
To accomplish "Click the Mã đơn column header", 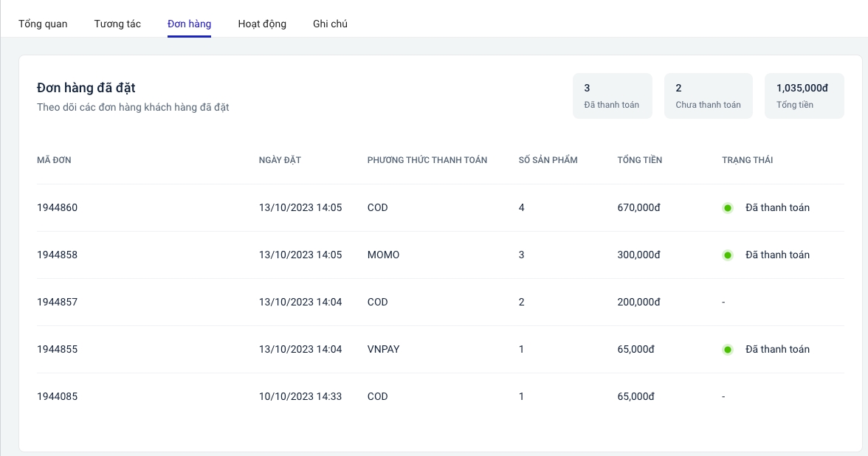I will (x=54, y=160).
